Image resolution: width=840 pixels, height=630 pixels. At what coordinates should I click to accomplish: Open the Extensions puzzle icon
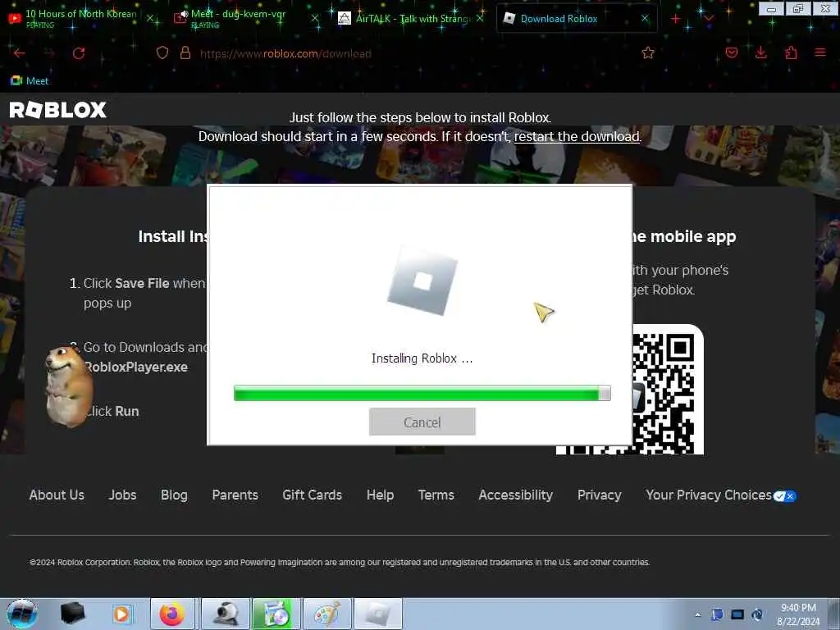click(x=791, y=52)
